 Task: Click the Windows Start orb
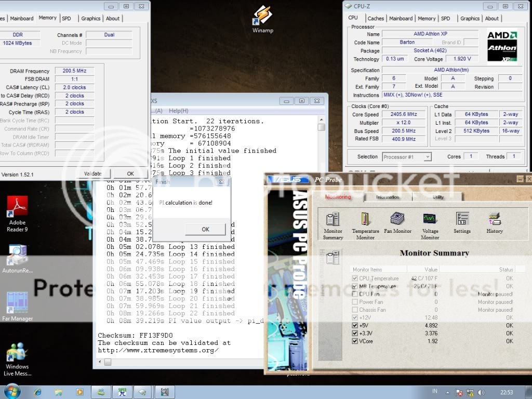pyautogui.click(x=12, y=392)
